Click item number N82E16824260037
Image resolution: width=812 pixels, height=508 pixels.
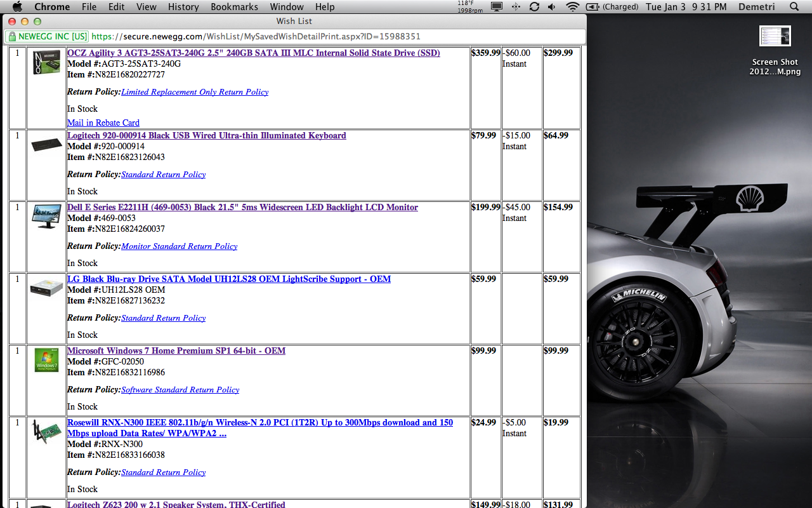tap(130, 229)
